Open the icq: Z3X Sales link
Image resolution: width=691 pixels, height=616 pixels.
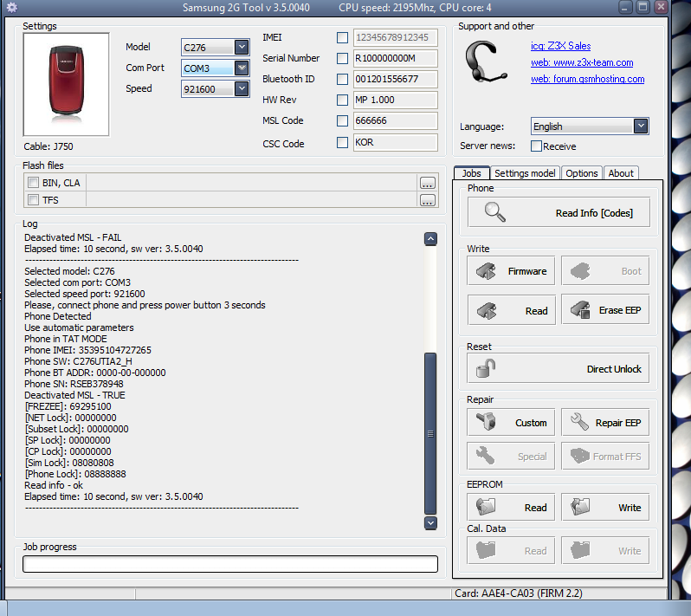tap(560, 46)
